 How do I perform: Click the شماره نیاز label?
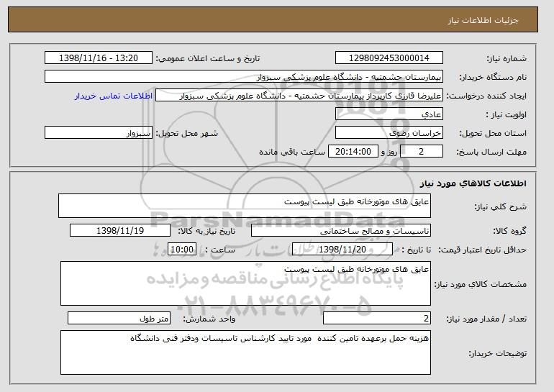507,58
